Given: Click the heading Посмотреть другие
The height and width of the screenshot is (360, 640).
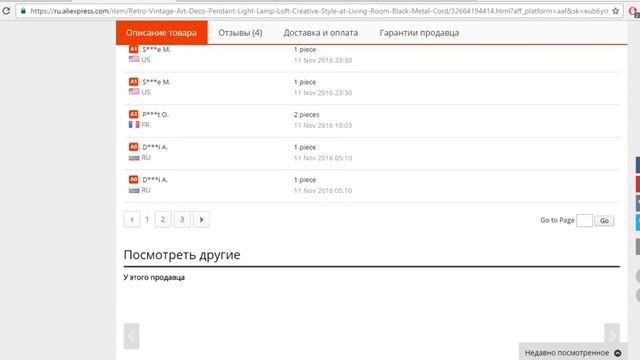Looking at the screenshot, I should tap(182, 255).
